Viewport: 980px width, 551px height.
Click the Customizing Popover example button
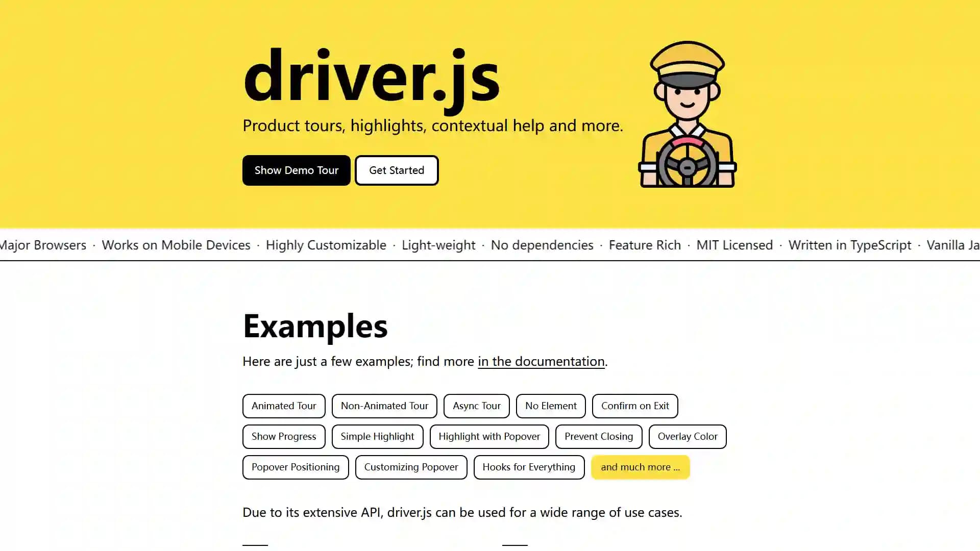pyautogui.click(x=410, y=467)
